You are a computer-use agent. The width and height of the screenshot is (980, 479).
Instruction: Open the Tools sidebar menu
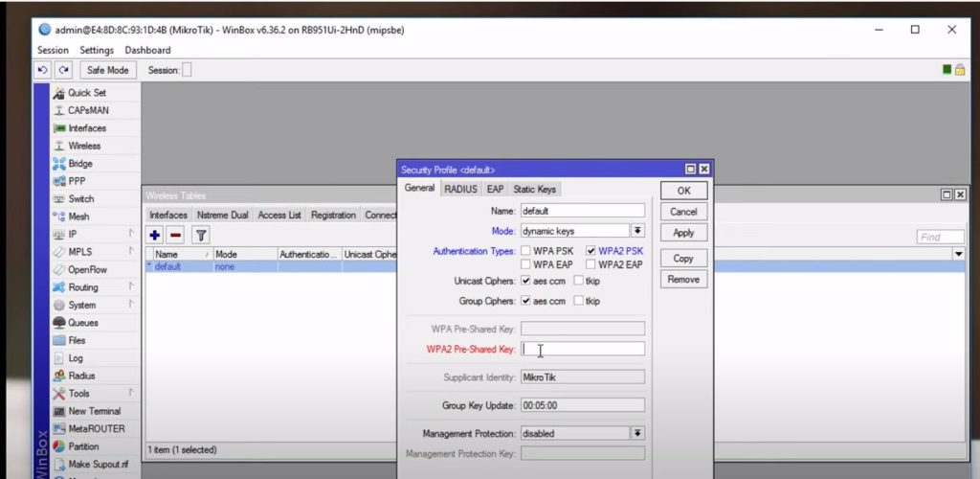pyautogui.click(x=78, y=394)
